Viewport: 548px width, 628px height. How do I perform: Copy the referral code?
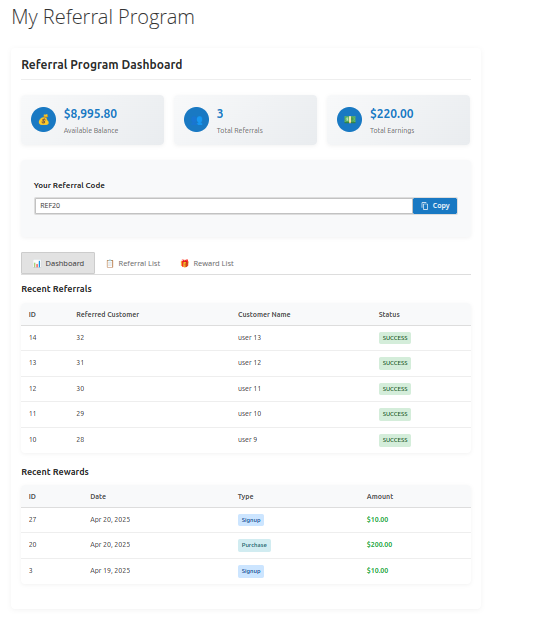coord(435,206)
